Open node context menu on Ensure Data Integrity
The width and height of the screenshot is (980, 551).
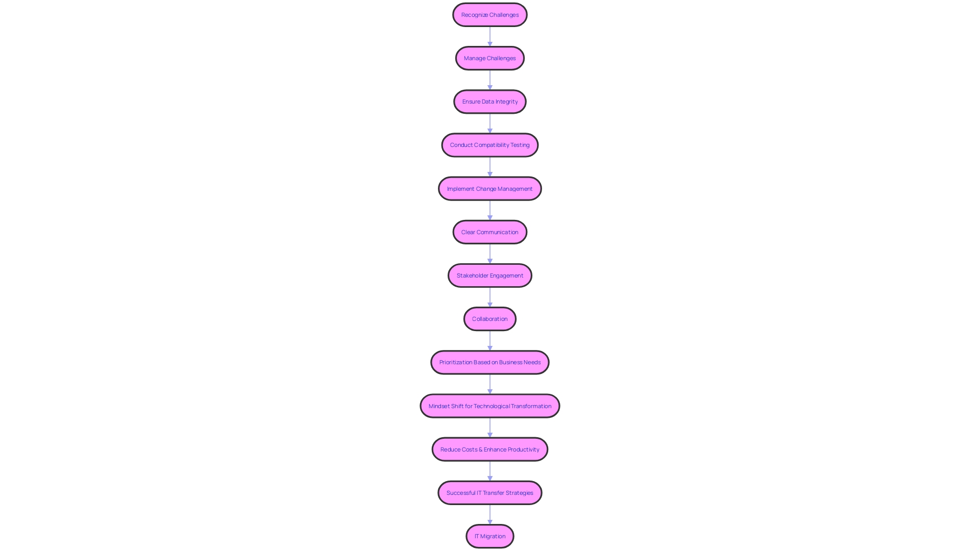(490, 101)
